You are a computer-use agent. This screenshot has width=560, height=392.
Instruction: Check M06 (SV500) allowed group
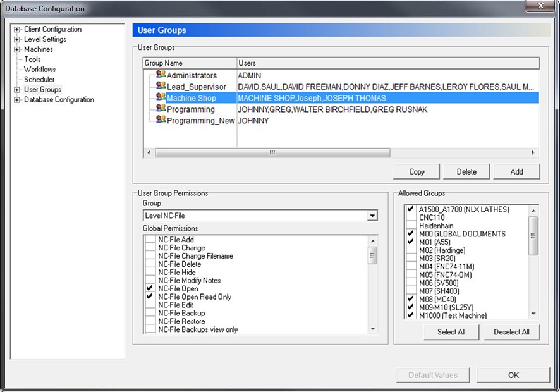pyautogui.click(x=411, y=283)
